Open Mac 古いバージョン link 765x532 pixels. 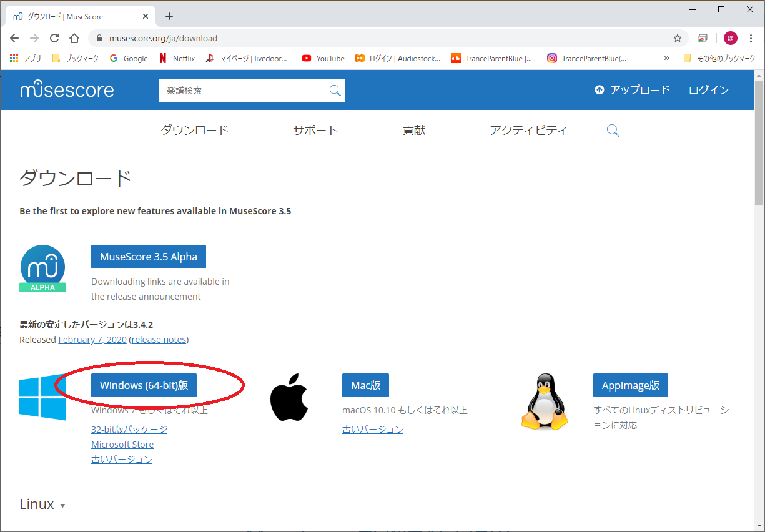[373, 429]
